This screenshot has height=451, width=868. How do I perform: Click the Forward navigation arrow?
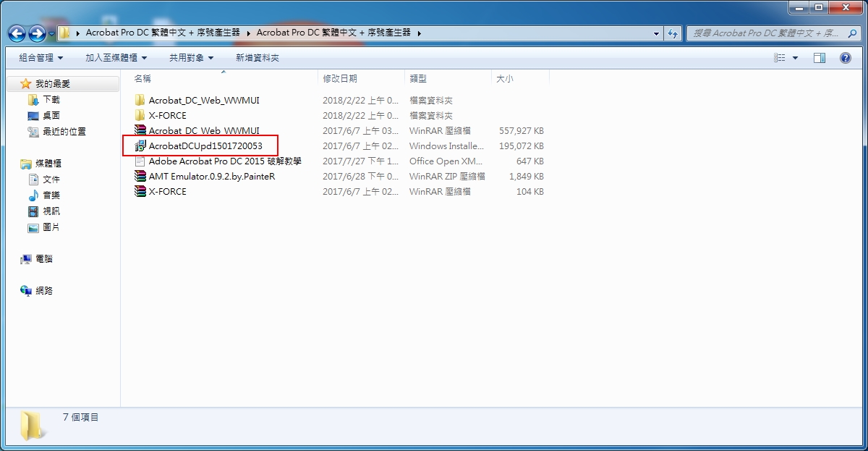coord(38,33)
